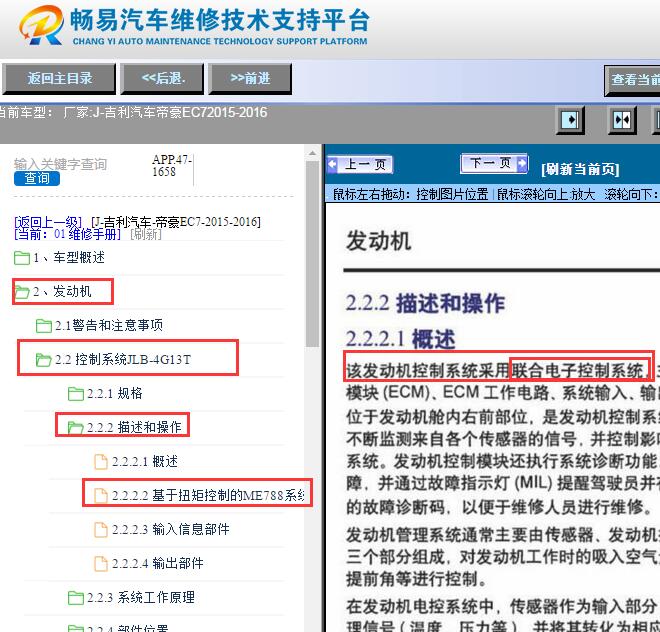Click page icon beside 2.2.2.2 ME788

click(101, 496)
